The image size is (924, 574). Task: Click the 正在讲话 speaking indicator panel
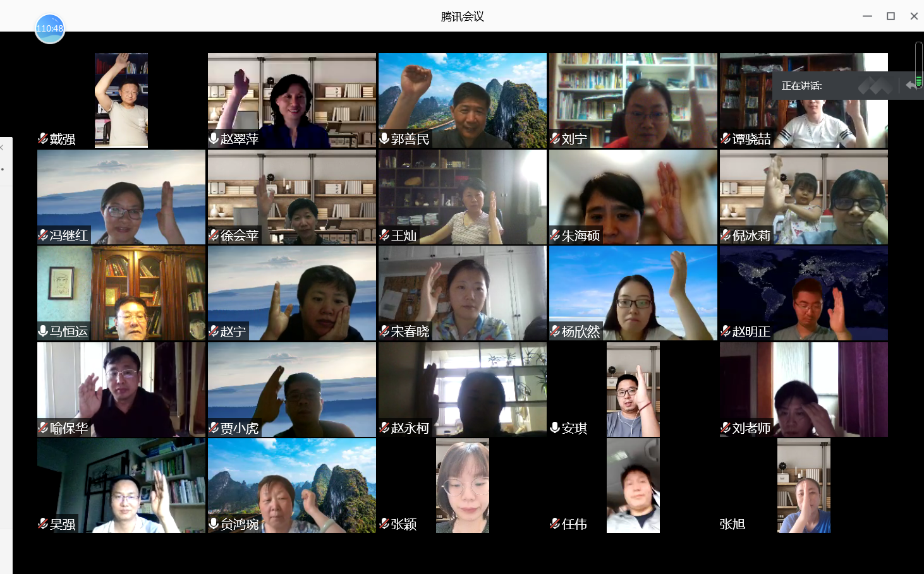834,86
